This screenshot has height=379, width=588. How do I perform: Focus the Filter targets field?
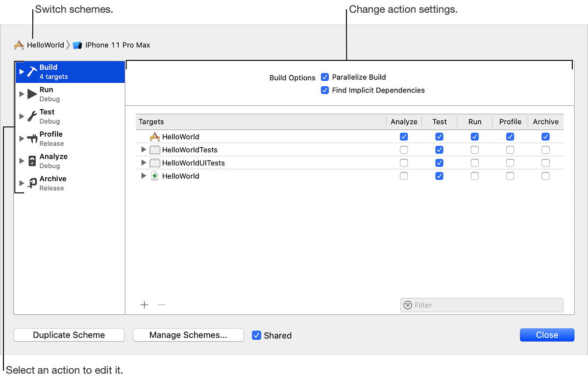pos(482,305)
